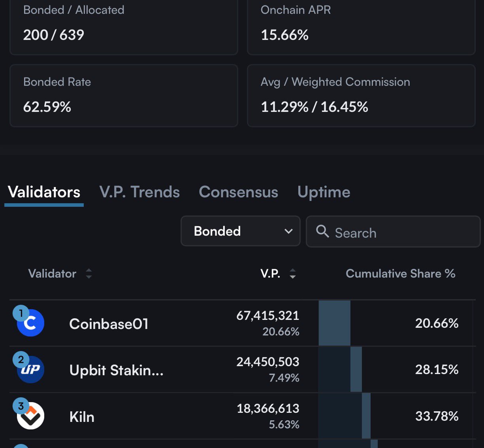Expand dropdown via chevron next to Bonded
The image size is (484, 448).
pyautogui.click(x=289, y=231)
